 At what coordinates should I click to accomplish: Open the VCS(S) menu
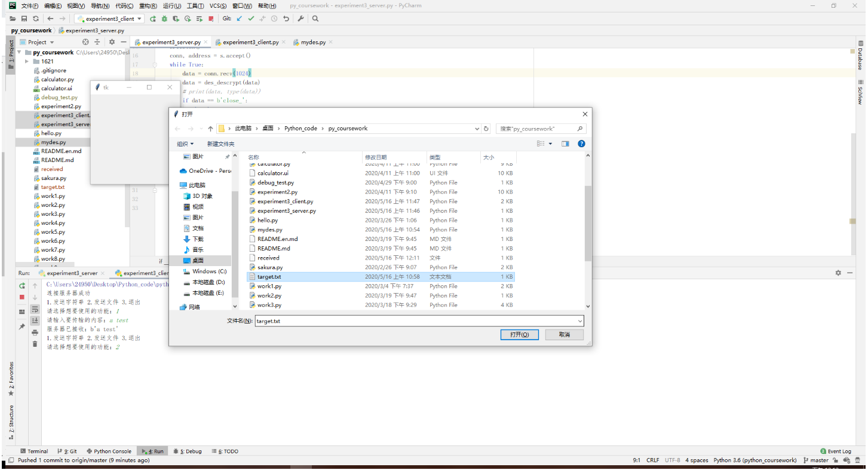(218, 5)
